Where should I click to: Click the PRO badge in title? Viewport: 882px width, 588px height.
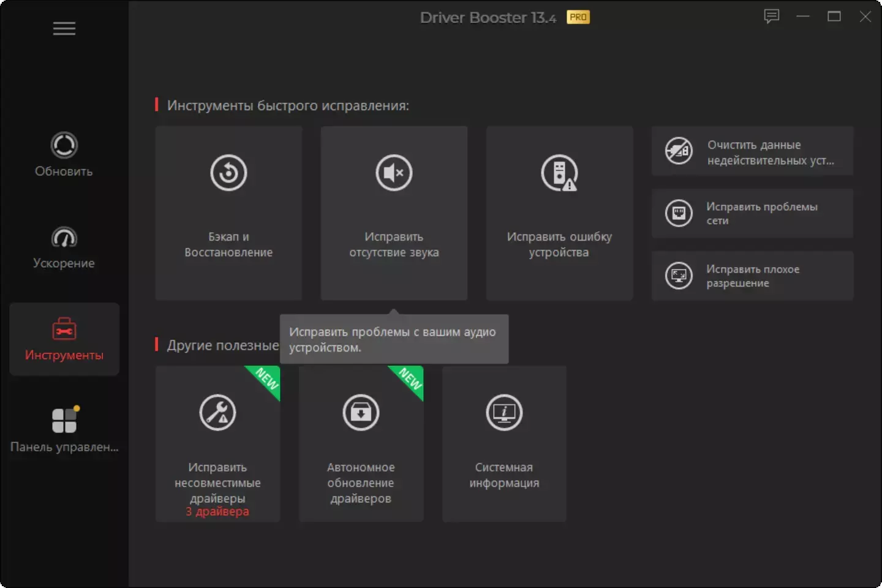coord(578,17)
